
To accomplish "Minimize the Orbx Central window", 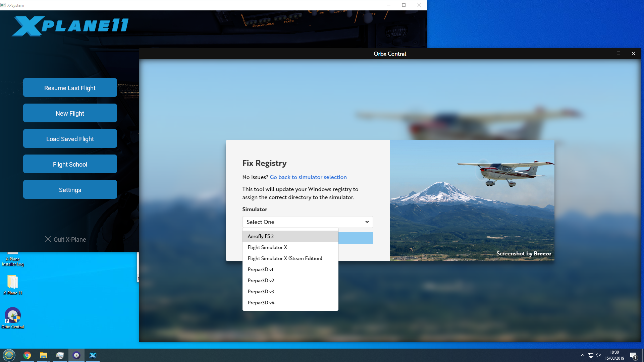I will click(603, 54).
